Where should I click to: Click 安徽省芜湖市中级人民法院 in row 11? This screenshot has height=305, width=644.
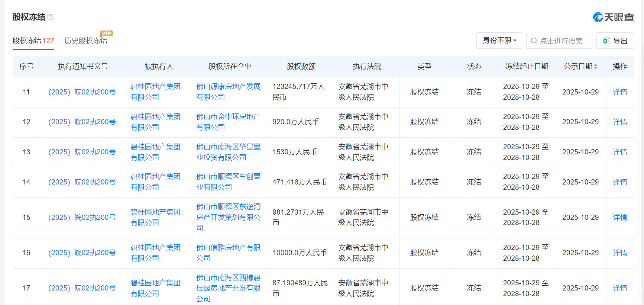coord(363,92)
